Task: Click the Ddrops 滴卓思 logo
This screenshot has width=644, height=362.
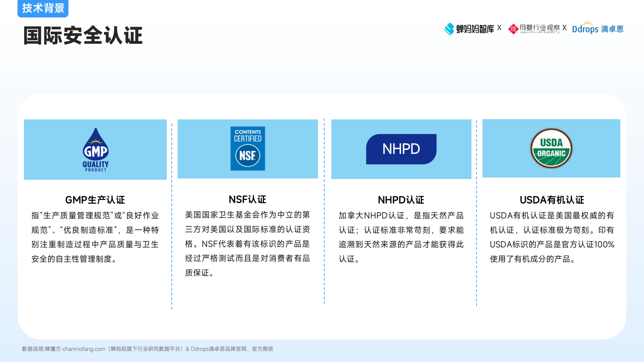Action: pos(598,28)
